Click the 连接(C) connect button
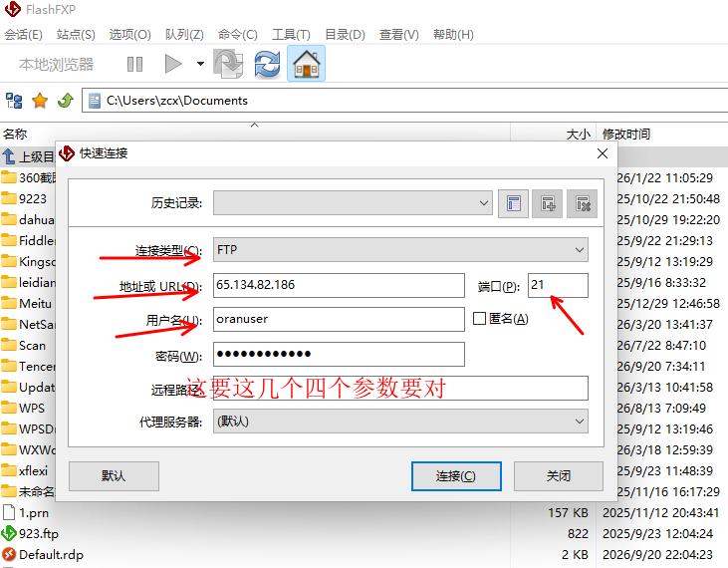 456,476
